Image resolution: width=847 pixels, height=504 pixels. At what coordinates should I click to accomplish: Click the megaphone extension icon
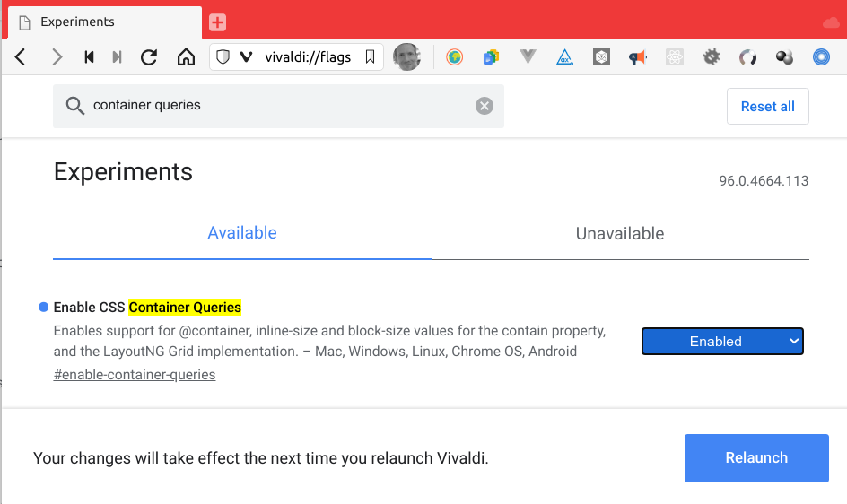638,57
